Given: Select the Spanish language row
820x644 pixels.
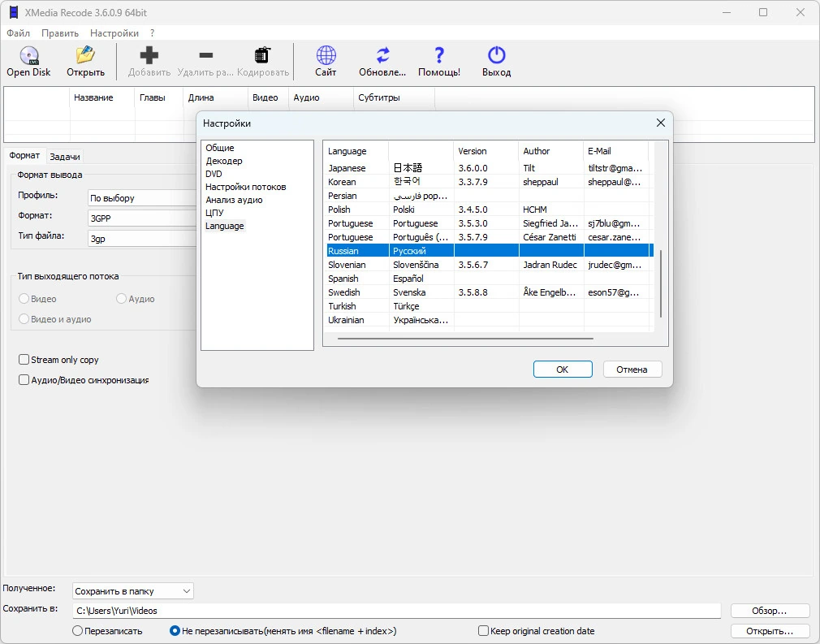Looking at the screenshot, I should click(x=490, y=279).
